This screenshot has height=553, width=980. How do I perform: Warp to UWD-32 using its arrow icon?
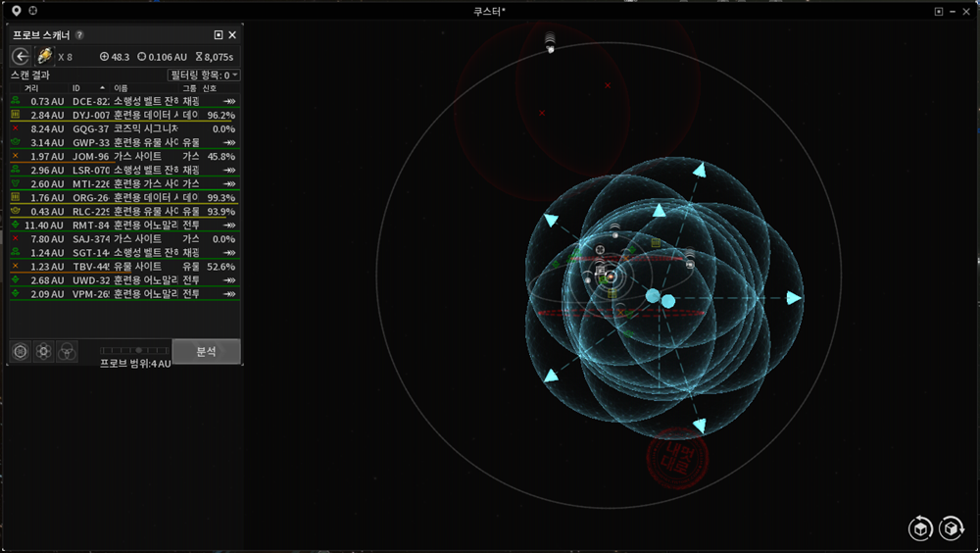[x=229, y=280]
